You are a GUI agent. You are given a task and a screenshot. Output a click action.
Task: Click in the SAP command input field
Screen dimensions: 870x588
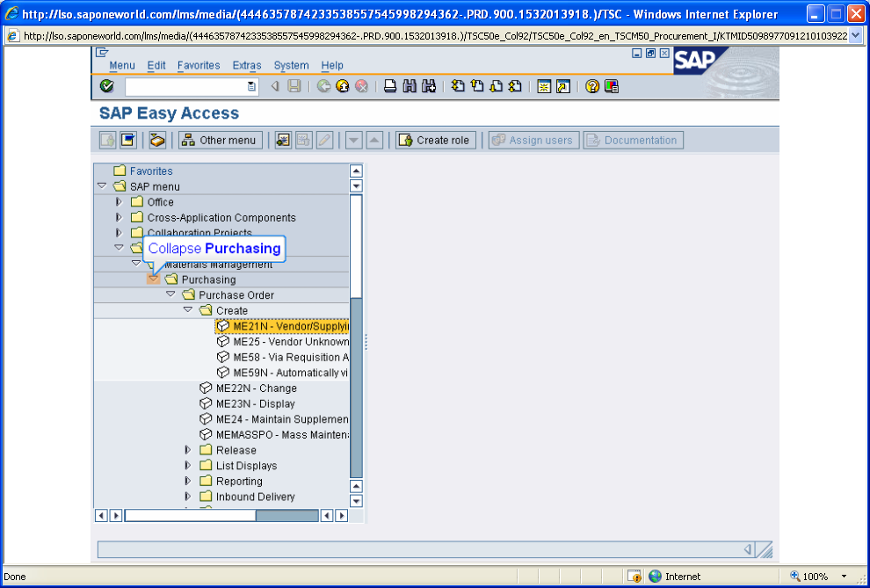tap(186, 86)
